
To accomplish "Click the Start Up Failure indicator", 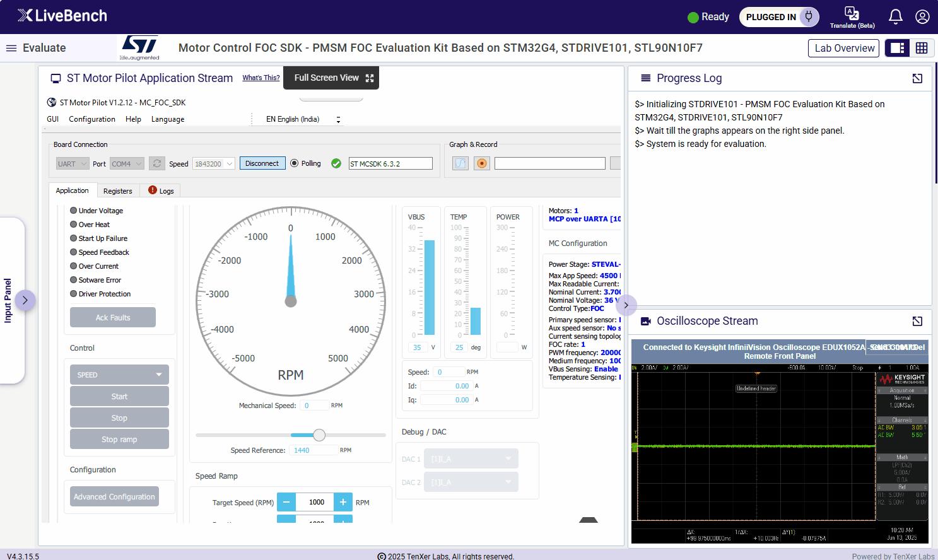I will [74, 238].
